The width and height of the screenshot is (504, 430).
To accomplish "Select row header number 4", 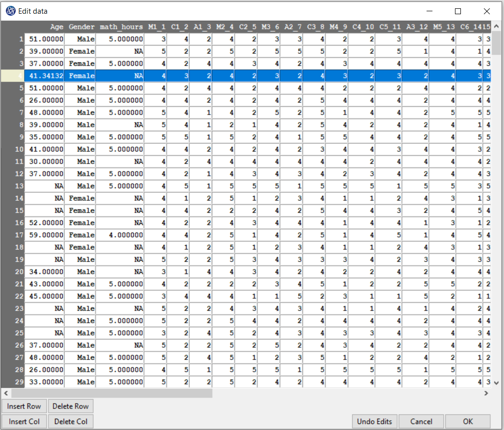I will 13,76.
